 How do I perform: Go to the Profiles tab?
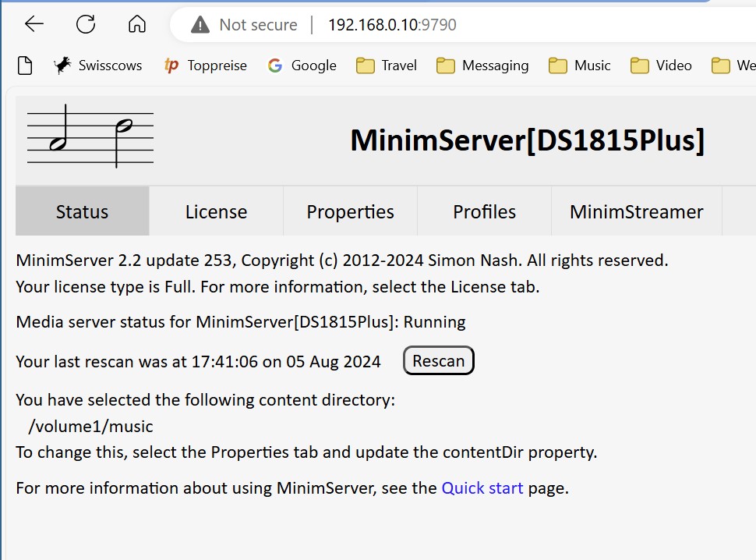pyautogui.click(x=485, y=211)
